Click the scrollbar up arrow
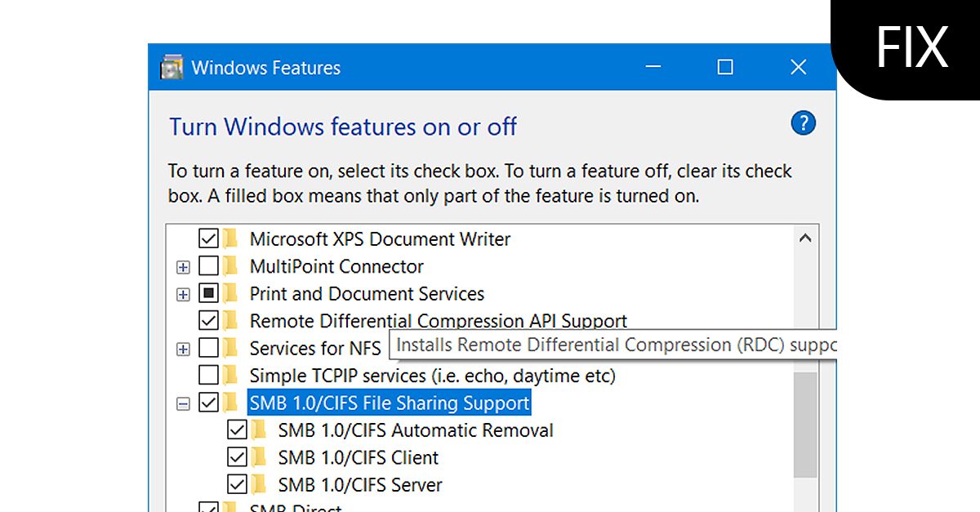This screenshot has height=512, width=980. click(806, 238)
